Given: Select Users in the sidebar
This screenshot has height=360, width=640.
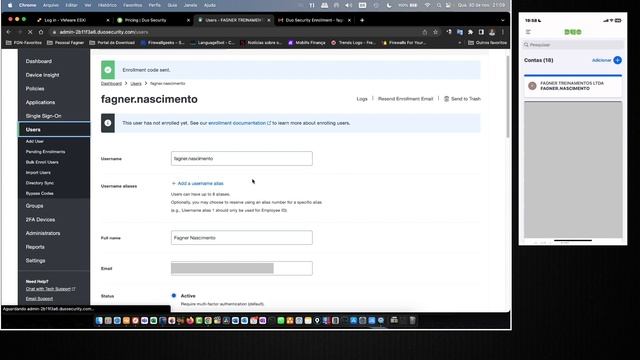Looking at the screenshot, I should tap(54, 129).
